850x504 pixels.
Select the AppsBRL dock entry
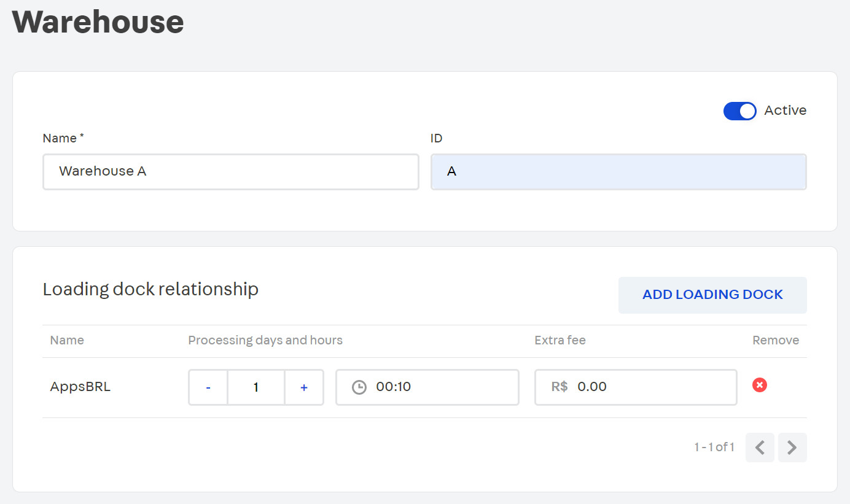click(80, 387)
